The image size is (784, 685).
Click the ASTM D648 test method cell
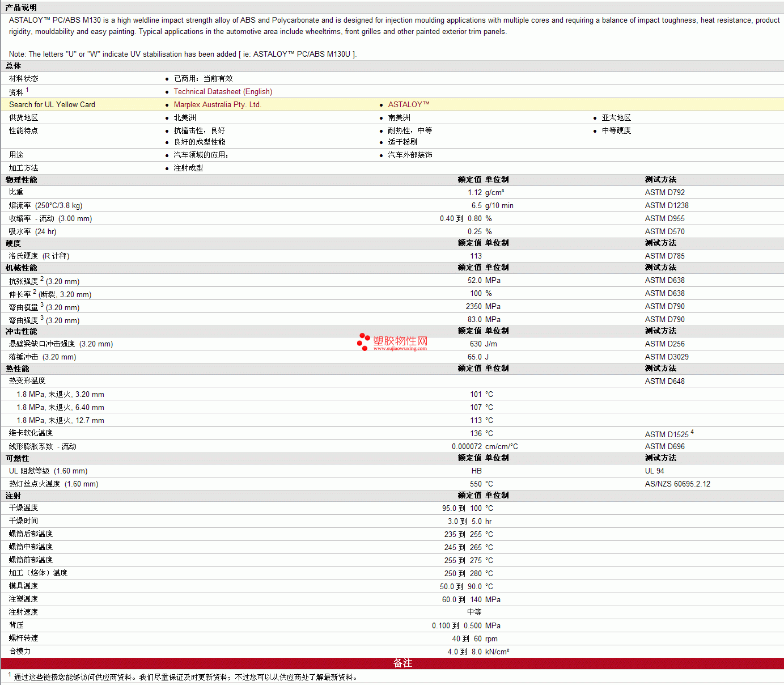tap(665, 381)
